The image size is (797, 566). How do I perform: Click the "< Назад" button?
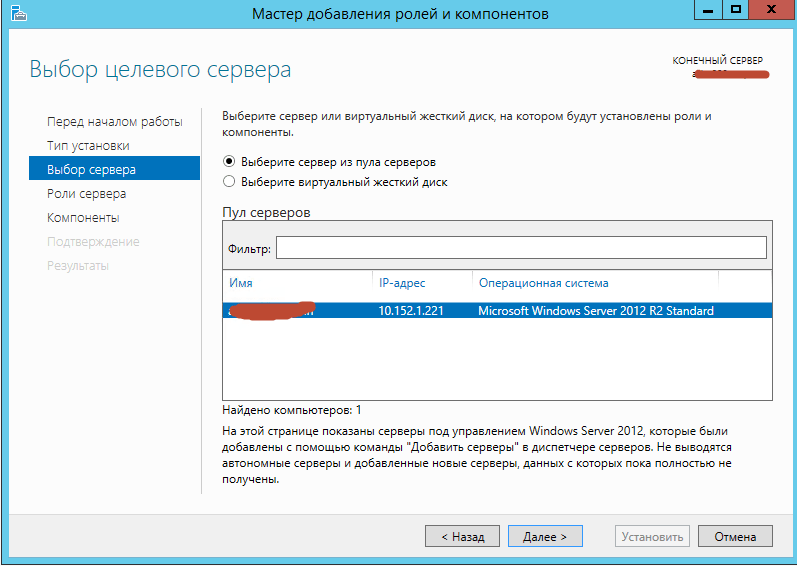click(x=463, y=537)
